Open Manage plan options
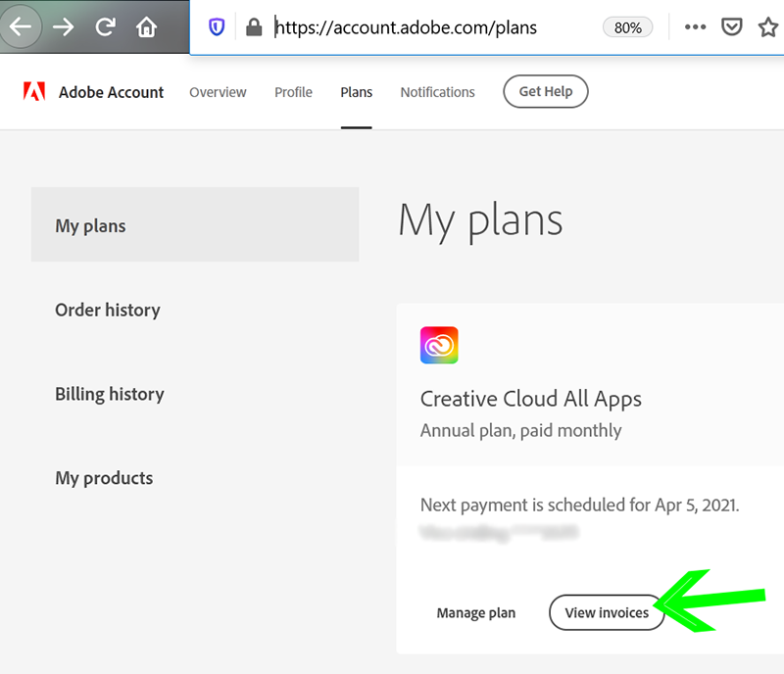The image size is (784, 674). point(476,612)
